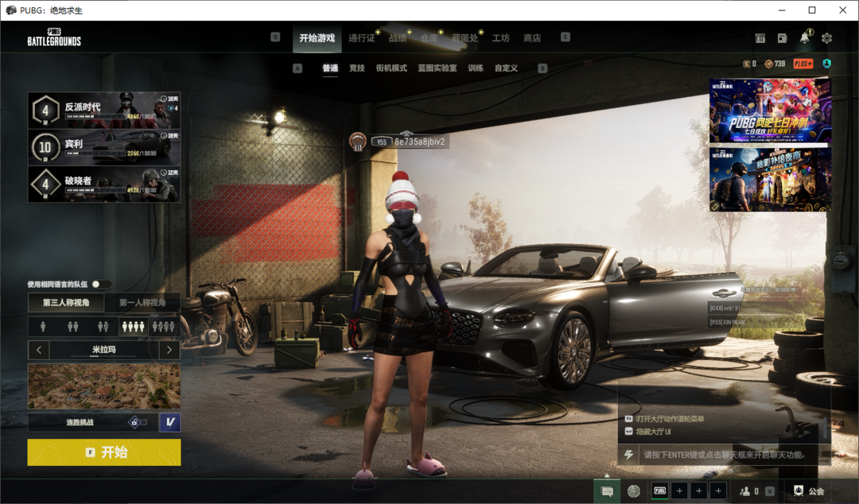Select solo single-player team size
The image size is (859, 504).
pyautogui.click(x=43, y=327)
